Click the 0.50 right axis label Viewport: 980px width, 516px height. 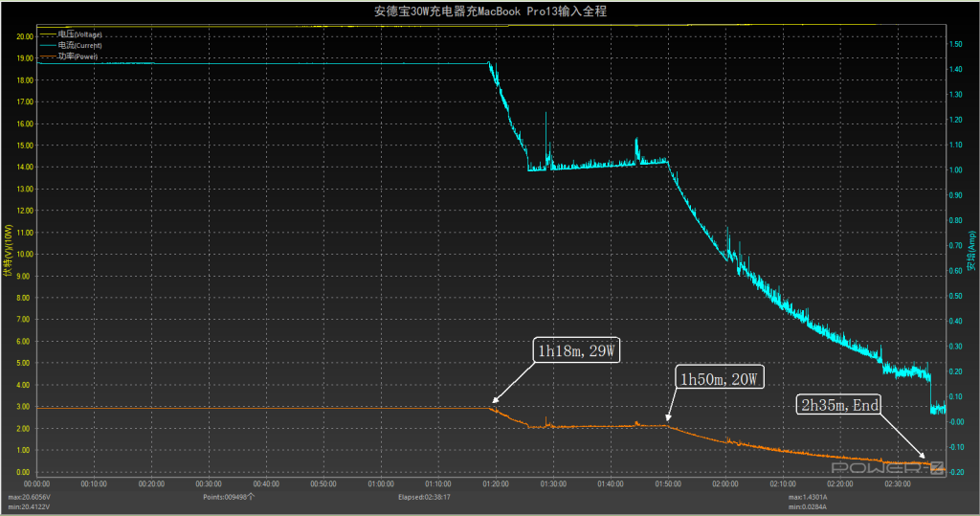pos(956,296)
